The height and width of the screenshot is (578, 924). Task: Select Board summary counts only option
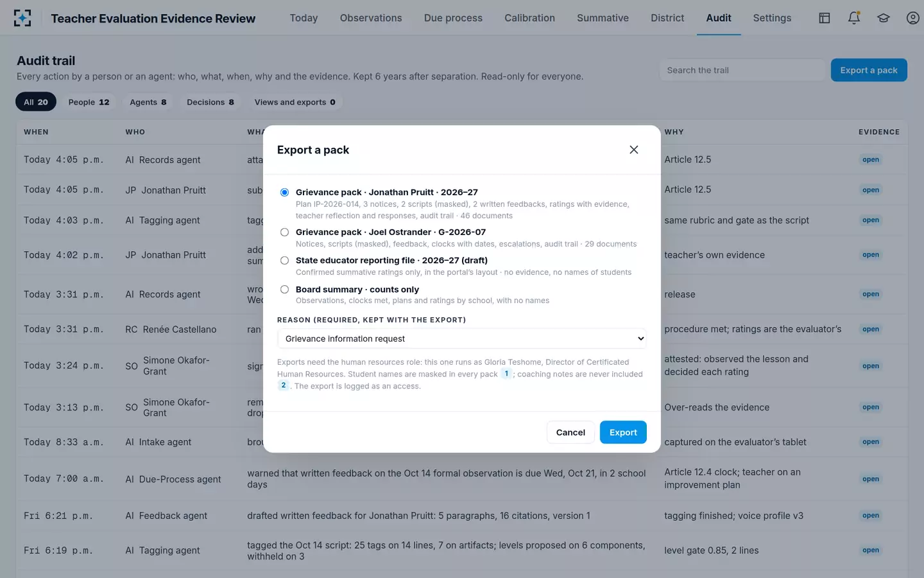(x=284, y=289)
